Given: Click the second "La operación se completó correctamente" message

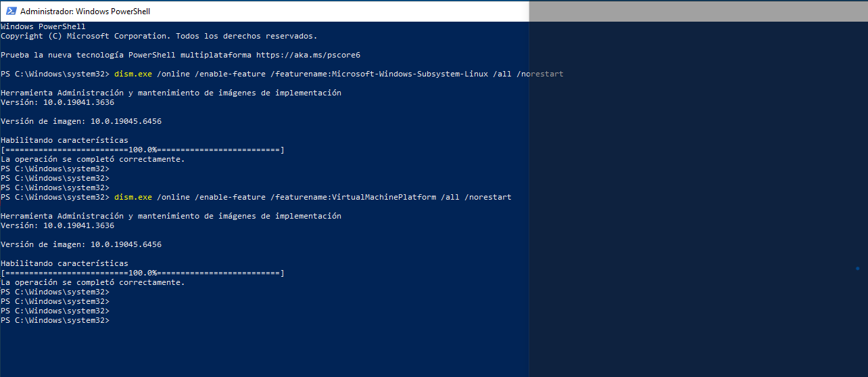Looking at the screenshot, I should point(93,282).
